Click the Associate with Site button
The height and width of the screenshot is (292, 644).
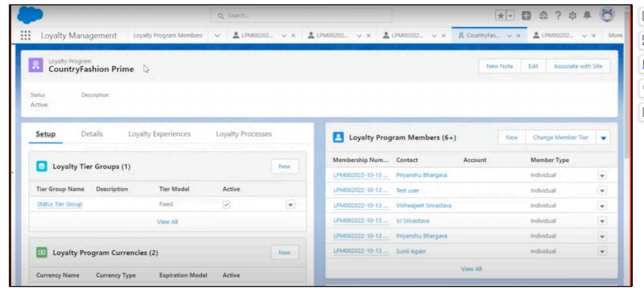[578, 66]
